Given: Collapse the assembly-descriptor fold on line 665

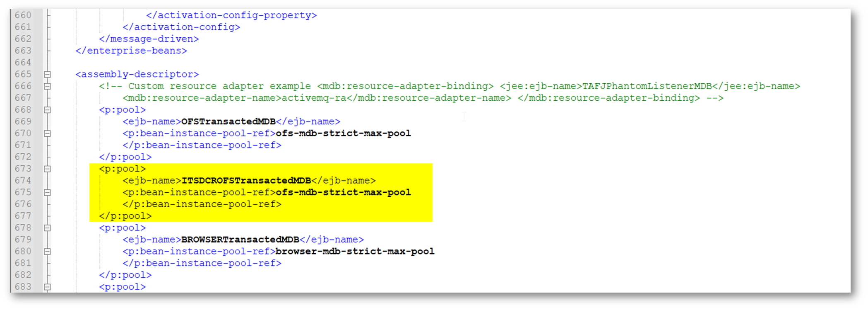Looking at the screenshot, I should point(47,75).
